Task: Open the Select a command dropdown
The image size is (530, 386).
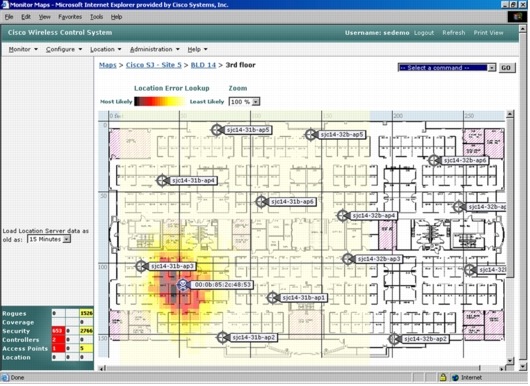Action: tap(447, 68)
